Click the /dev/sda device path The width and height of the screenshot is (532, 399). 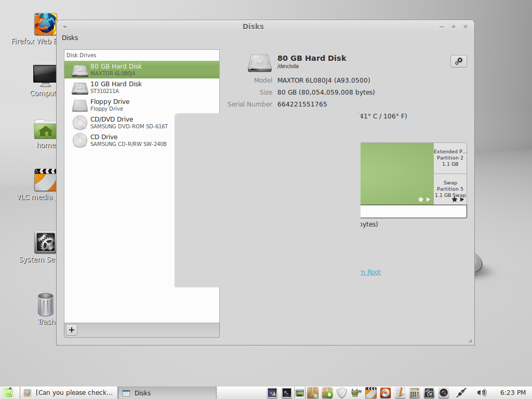[288, 66]
